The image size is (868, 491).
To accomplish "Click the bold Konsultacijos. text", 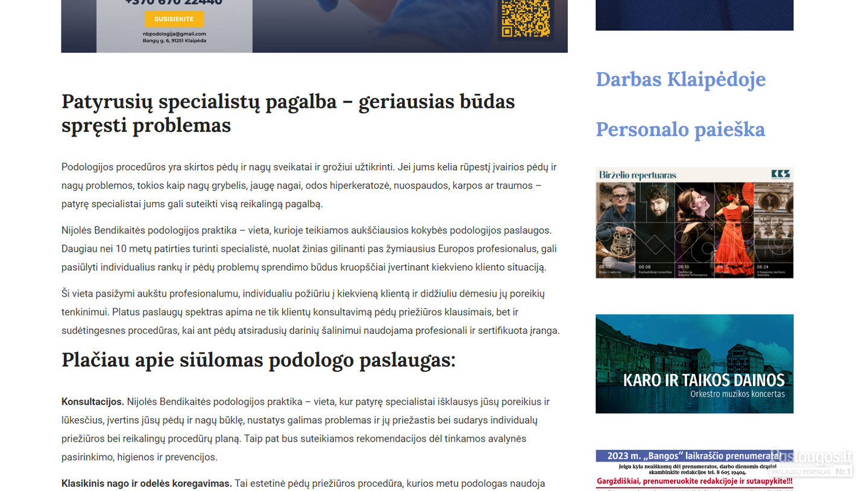I will click(93, 402).
